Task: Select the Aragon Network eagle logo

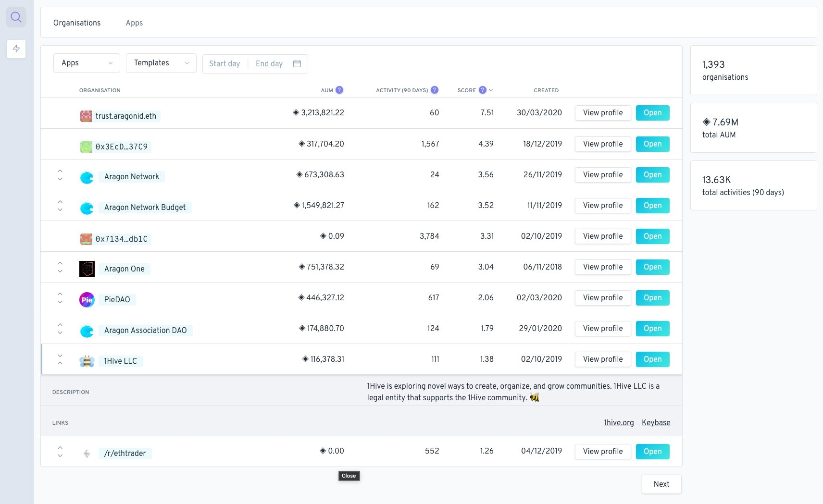Action: pyautogui.click(x=87, y=177)
